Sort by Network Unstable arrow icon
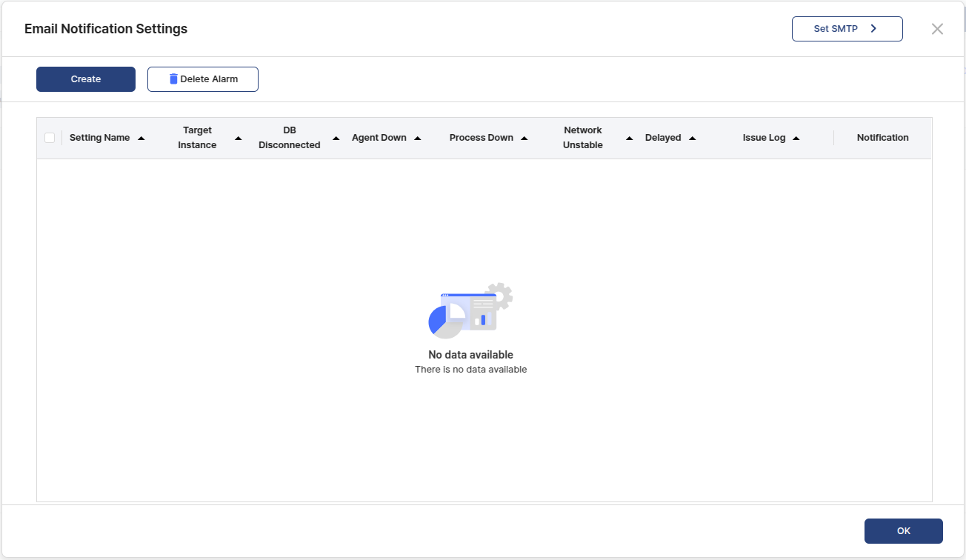This screenshot has width=966, height=560. [x=630, y=139]
